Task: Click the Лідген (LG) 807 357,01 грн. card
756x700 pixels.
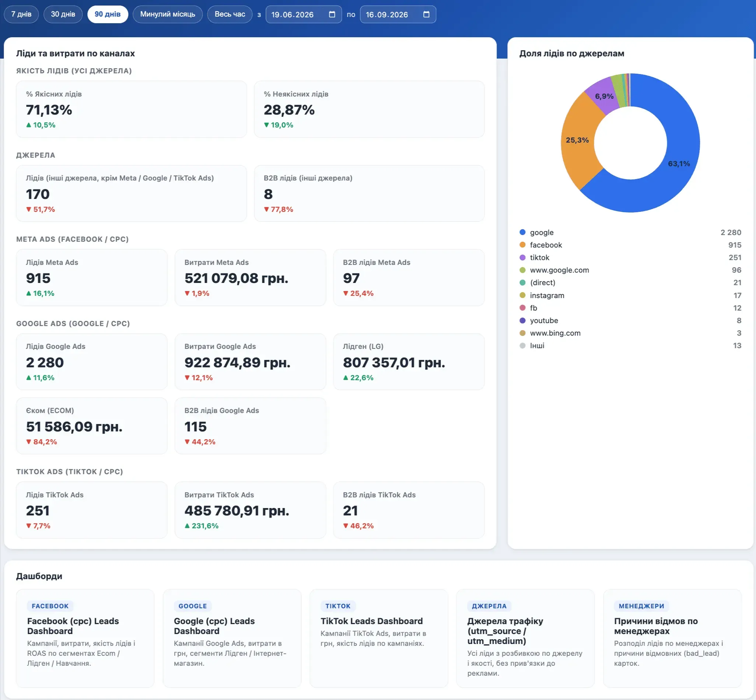Action: [x=409, y=362]
